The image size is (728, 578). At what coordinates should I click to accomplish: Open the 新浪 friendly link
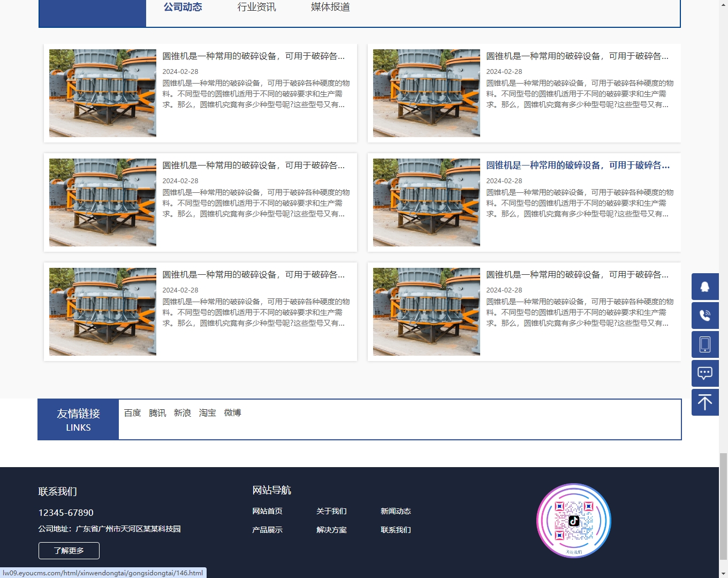[183, 413]
